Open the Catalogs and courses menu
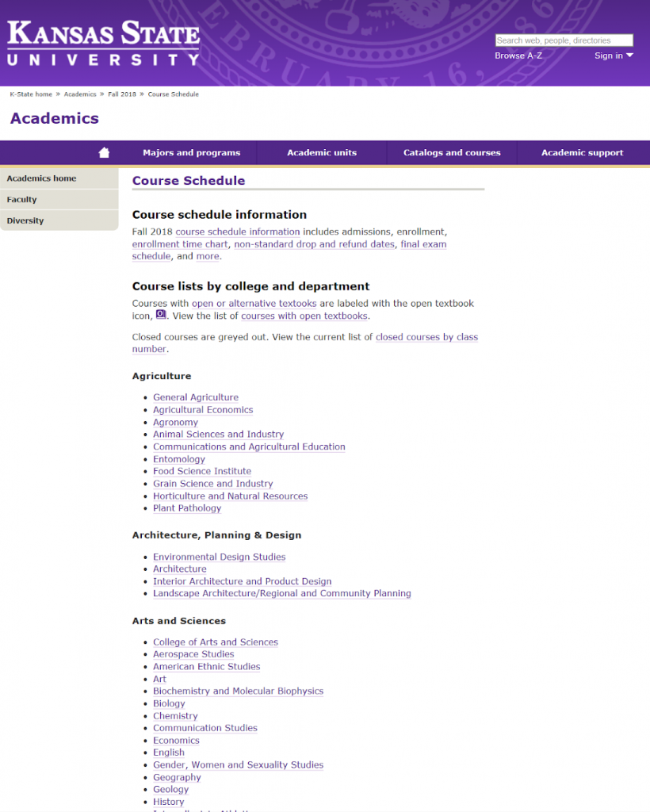Image resolution: width=650 pixels, height=812 pixels. (x=452, y=153)
